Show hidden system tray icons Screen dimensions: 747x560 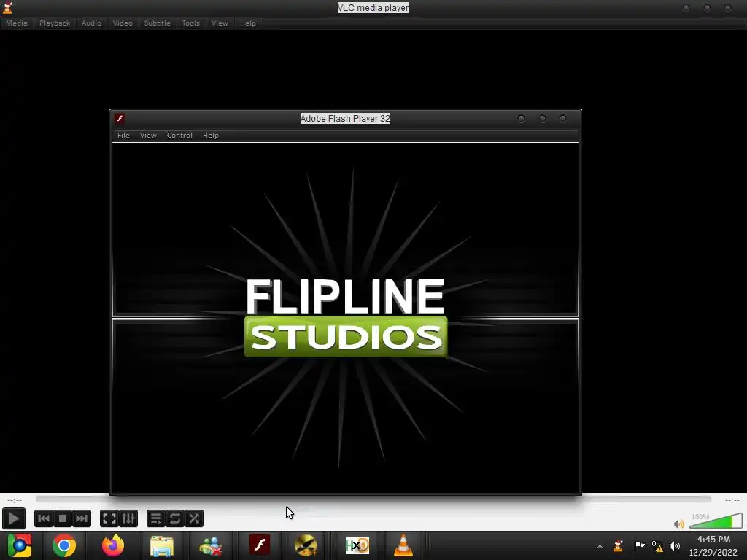coord(600,546)
